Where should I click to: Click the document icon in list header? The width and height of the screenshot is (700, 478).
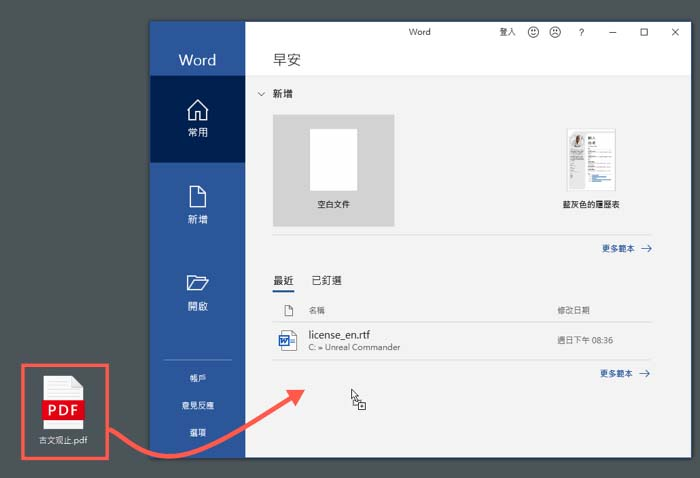289,311
